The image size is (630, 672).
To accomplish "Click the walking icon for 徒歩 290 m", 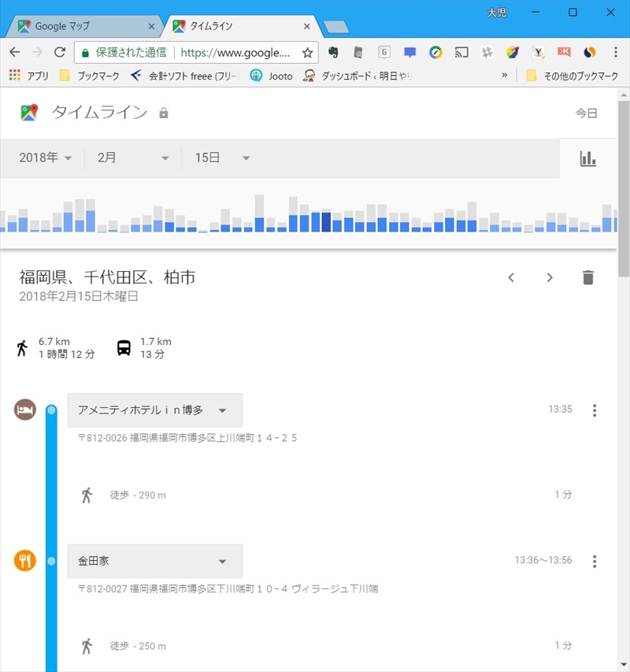I will pos(87,495).
